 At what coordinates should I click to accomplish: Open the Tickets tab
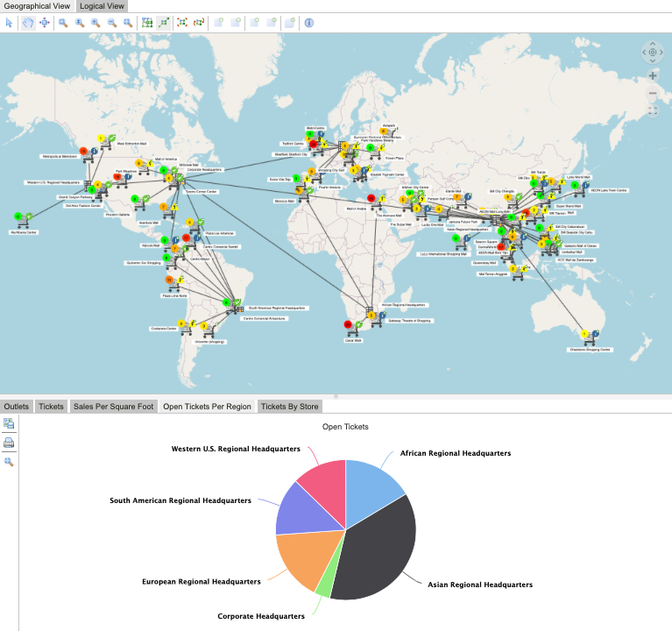pos(52,407)
